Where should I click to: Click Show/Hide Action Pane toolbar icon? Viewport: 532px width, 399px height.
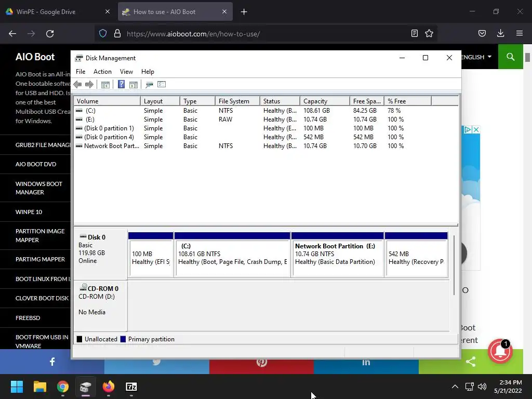(134, 85)
